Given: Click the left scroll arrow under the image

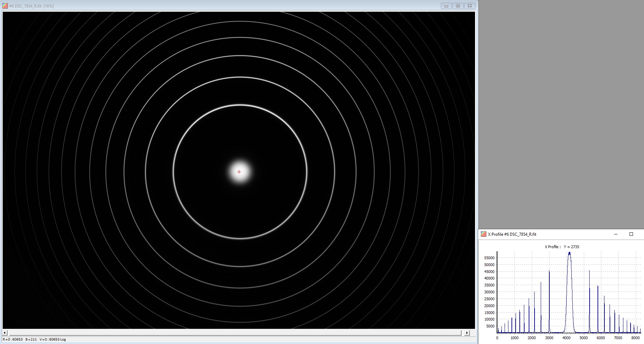Looking at the screenshot, I should [x=5, y=333].
